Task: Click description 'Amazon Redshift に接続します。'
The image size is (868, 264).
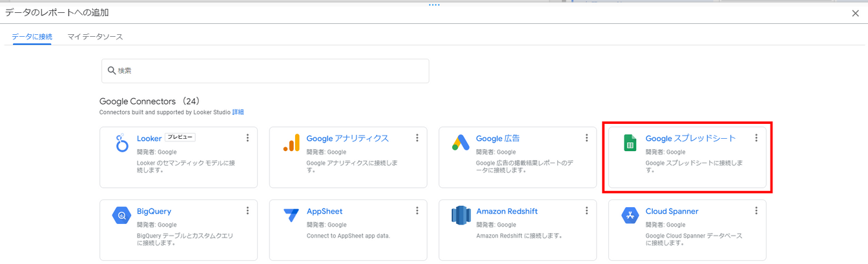Action: click(519, 236)
